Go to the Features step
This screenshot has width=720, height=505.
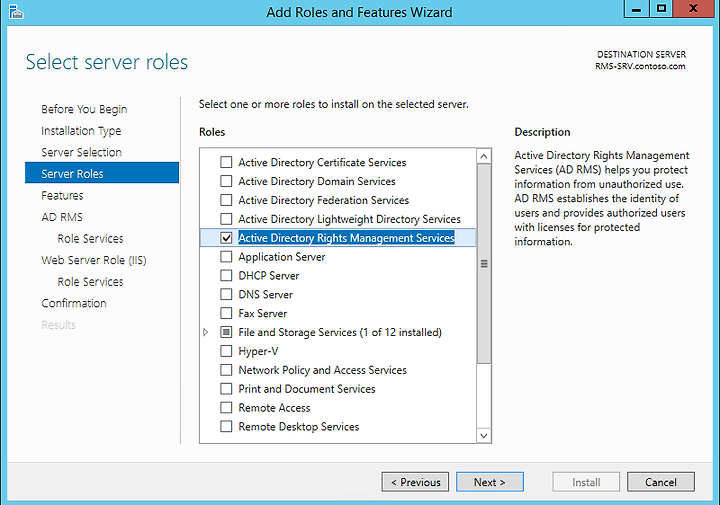tap(62, 196)
